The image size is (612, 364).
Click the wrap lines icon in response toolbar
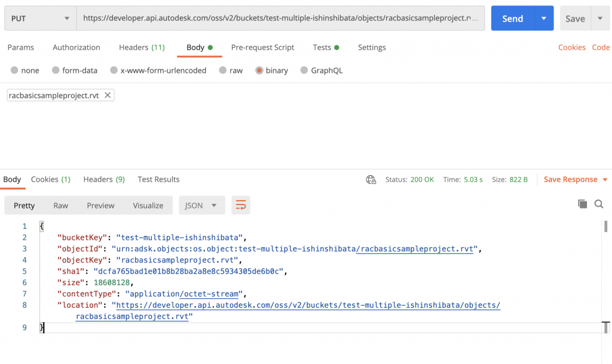pyautogui.click(x=241, y=205)
